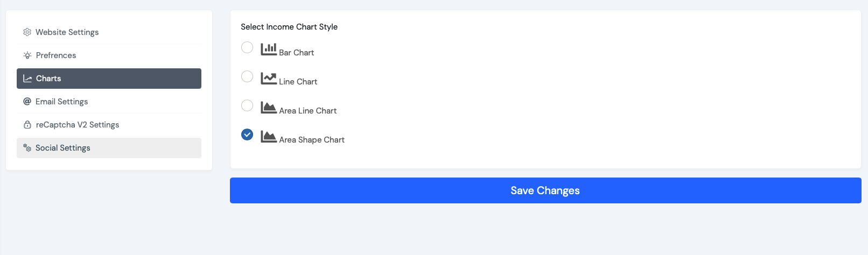The width and height of the screenshot is (868, 255).
Task: Select the Line Chart radio button
Action: click(247, 76)
